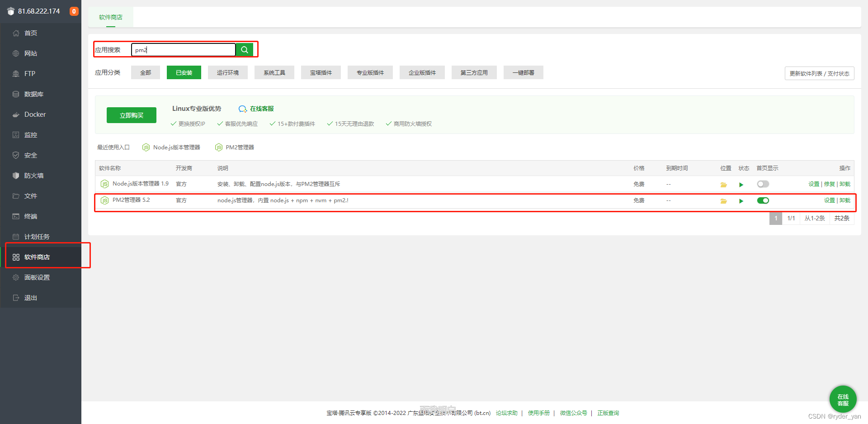The height and width of the screenshot is (424, 868).
Task: Toggle 首页显示 for Node.js版本管理器
Action: pyautogui.click(x=763, y=184)
